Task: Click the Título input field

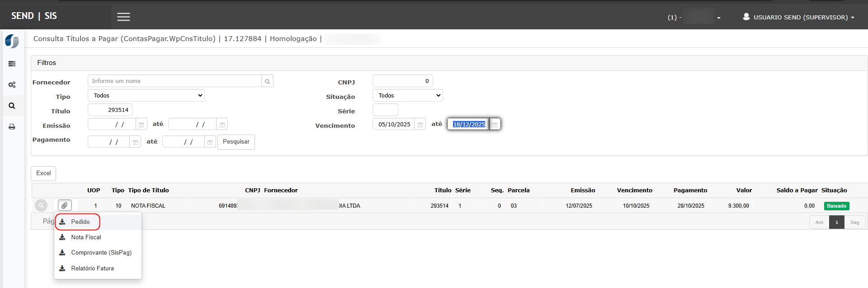Action: tap(110, 110)
